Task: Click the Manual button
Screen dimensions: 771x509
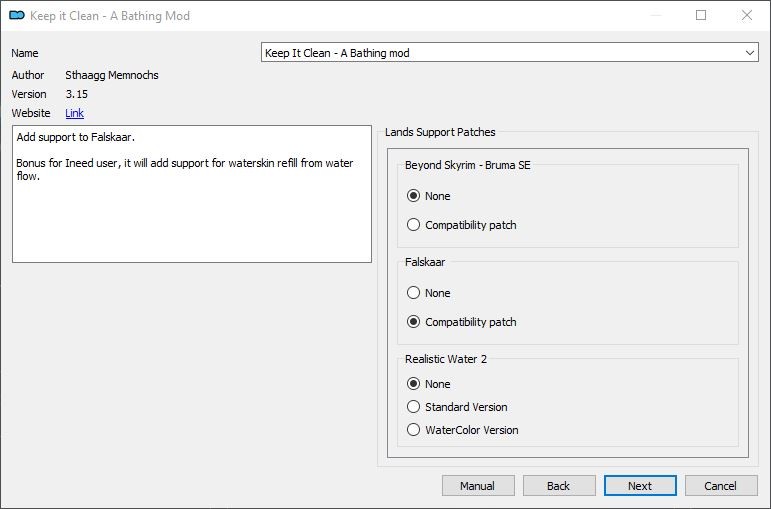Action: (x=478, y=486)
